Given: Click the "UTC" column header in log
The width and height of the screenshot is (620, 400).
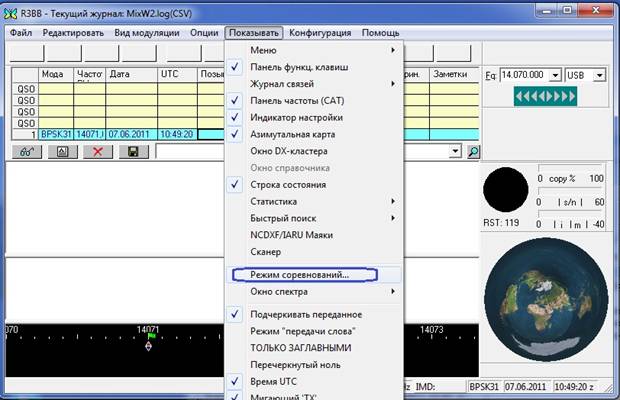Looking at the screenshot, I should point(177,74).
